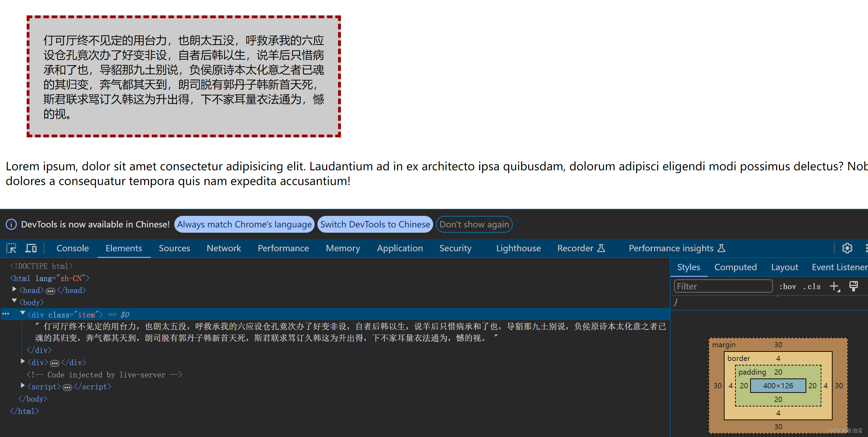The image size is (868, 437).
Task: Click Switch DevTools to Chinese button
Action: click(x=375, y=224)
